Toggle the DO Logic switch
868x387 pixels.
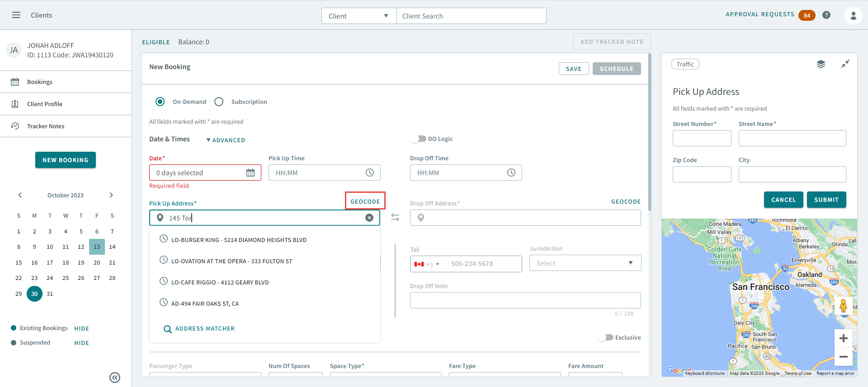coord(419,139)
